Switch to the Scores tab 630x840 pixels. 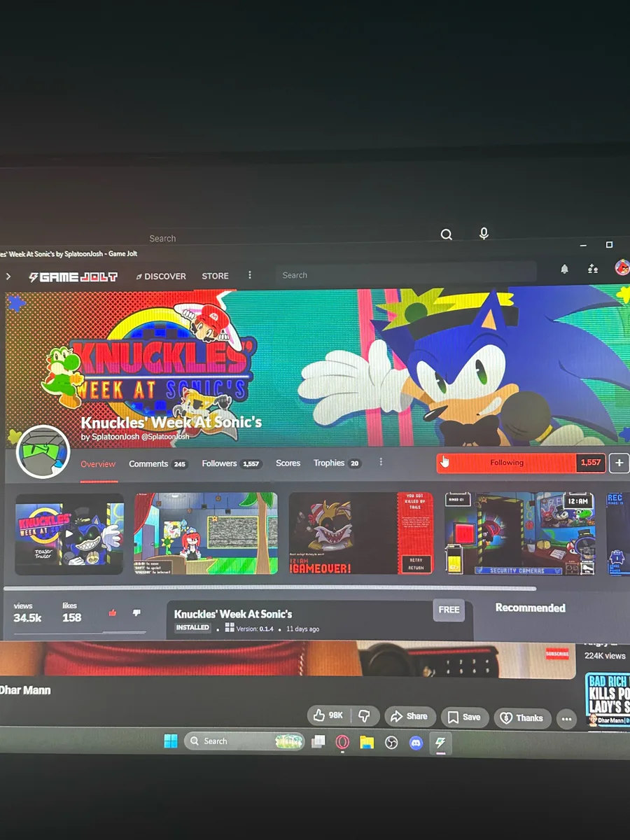[x=288, y=463]
